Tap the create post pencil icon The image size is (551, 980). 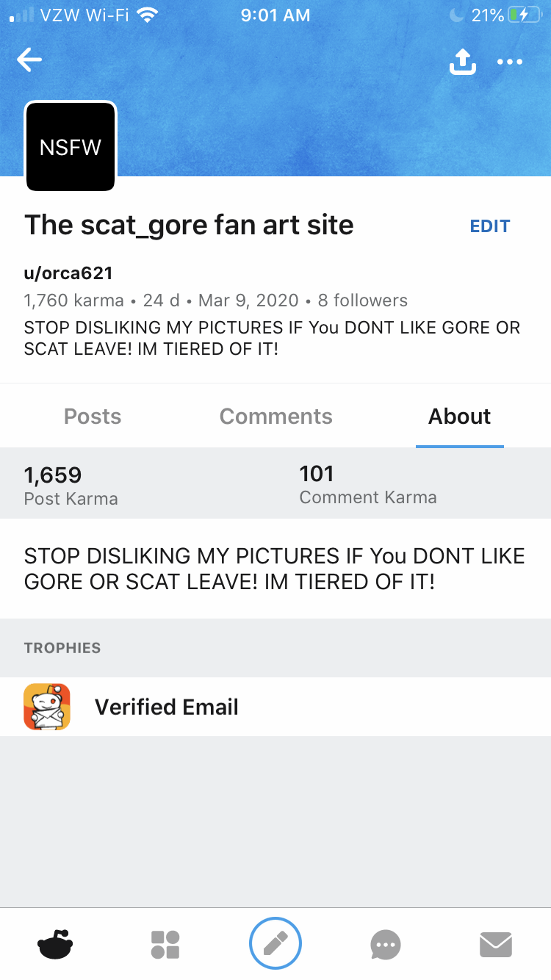(x=275, y=944)
